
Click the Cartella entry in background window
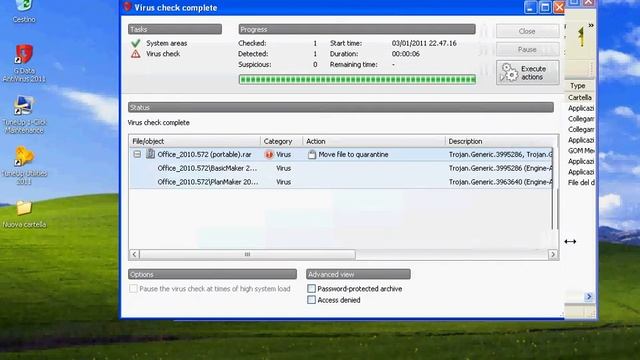click(x=580, y=98)
